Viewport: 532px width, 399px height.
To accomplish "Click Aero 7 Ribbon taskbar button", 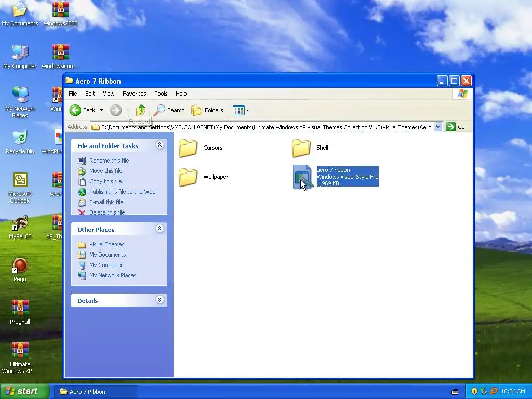I will click(96, 392).
